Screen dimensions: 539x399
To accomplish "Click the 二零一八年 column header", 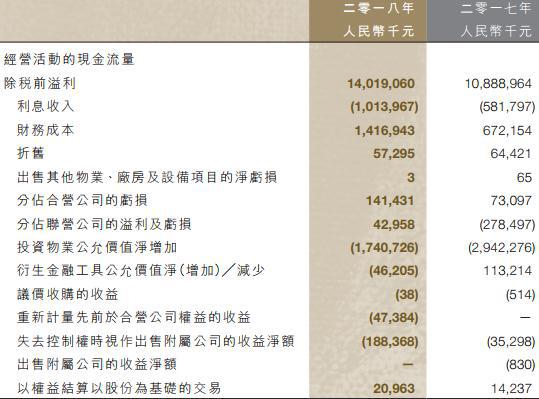I will [x=378, y=8].
